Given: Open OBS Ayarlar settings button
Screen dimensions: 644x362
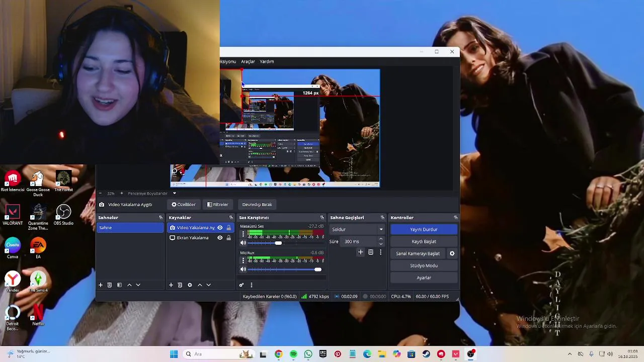Looking at the screenshot, I should pyautogui.click(x=424, y=278).
